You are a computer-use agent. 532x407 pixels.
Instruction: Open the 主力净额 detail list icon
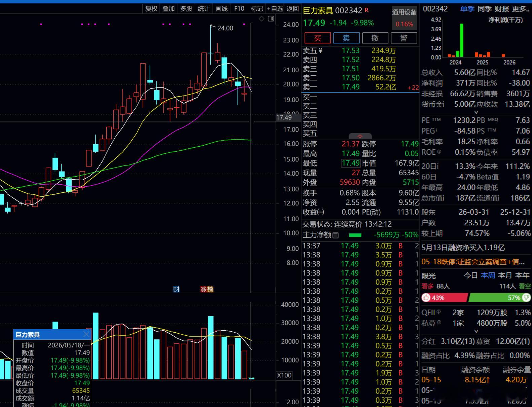click(335, 235)
